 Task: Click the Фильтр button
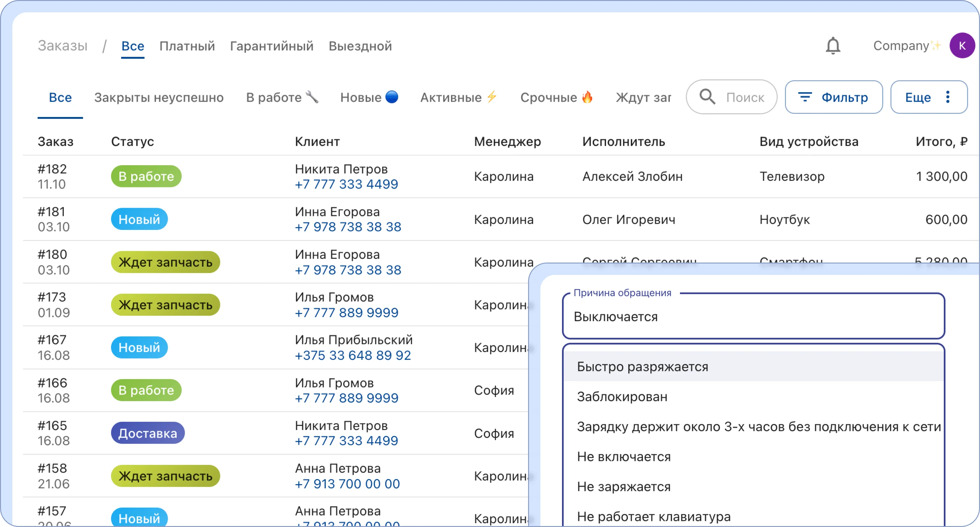pyautogui.click(x=833, y=97)
